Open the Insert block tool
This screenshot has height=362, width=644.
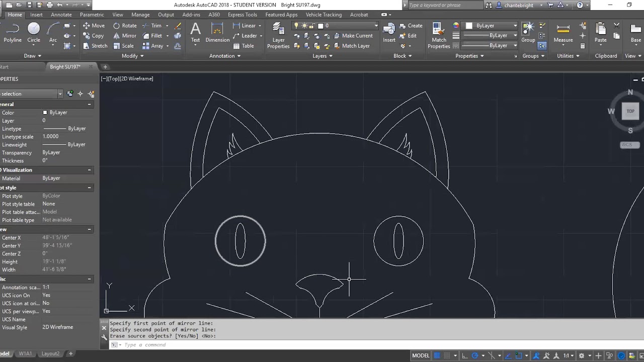click(389, 33)
